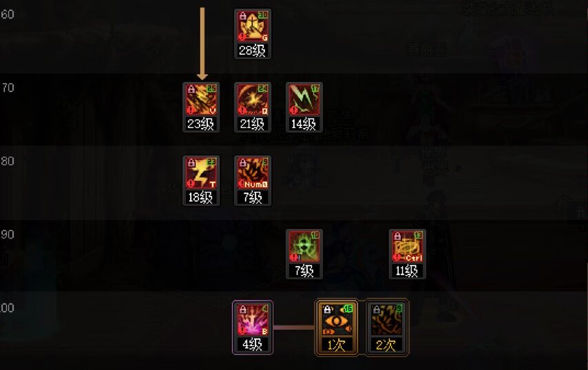The image size is (588, 370).
Task: Click the flame slash skill bound to V
Action: point(201,100)
